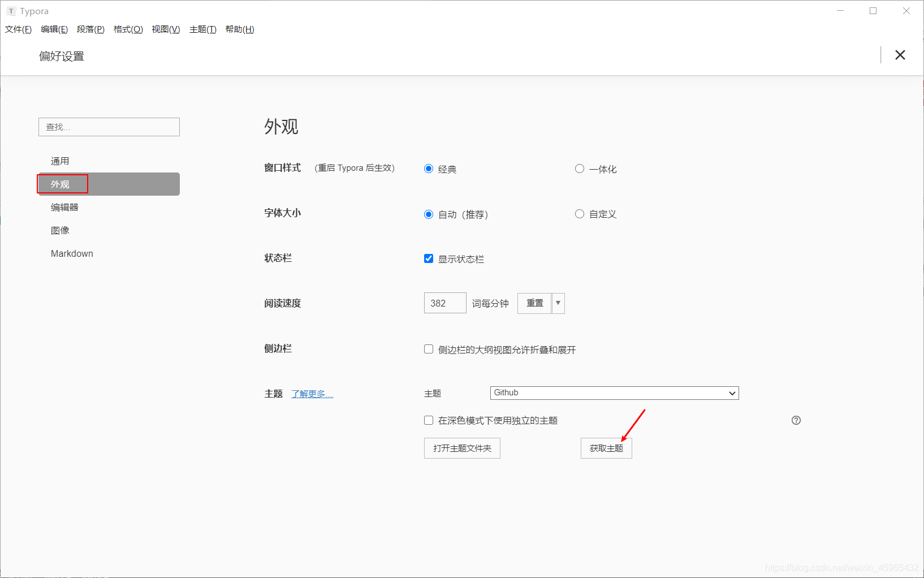This screenshot has height=578, width=924.
Task: Open the 图像 settings section
Action: [x=109, y=231]
